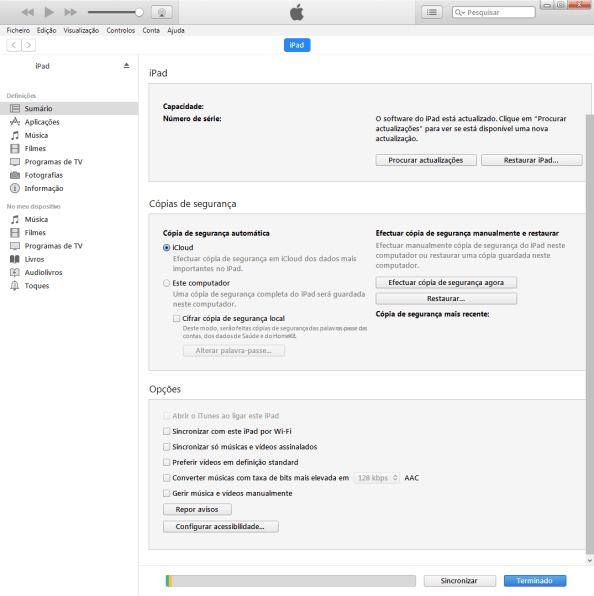
Task: Click the AirPlay icon
Action: (162, 12)
